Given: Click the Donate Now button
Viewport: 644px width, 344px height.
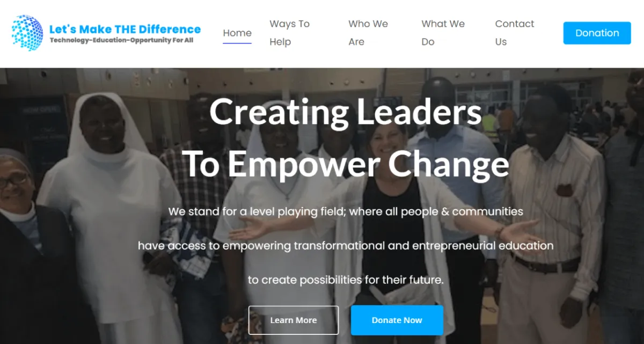Looking at the screenshot, I should (x=397, y=320).
